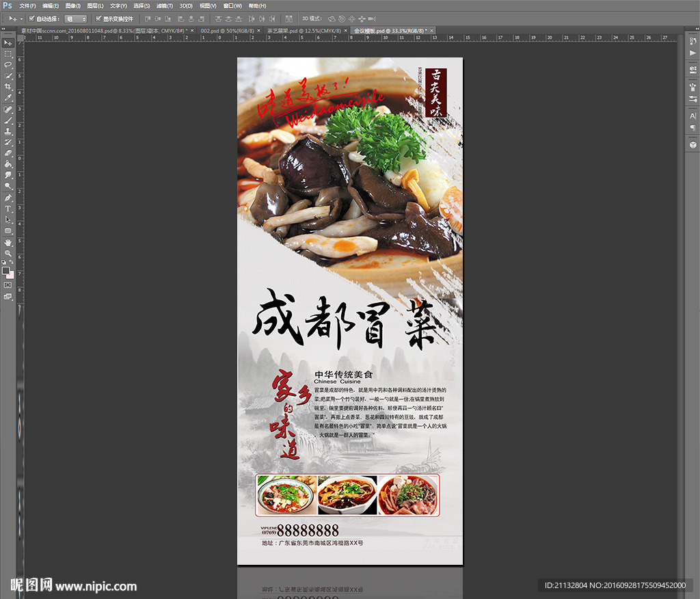Select the Zoom tool

pyautogui.click(x=8, y=253)
